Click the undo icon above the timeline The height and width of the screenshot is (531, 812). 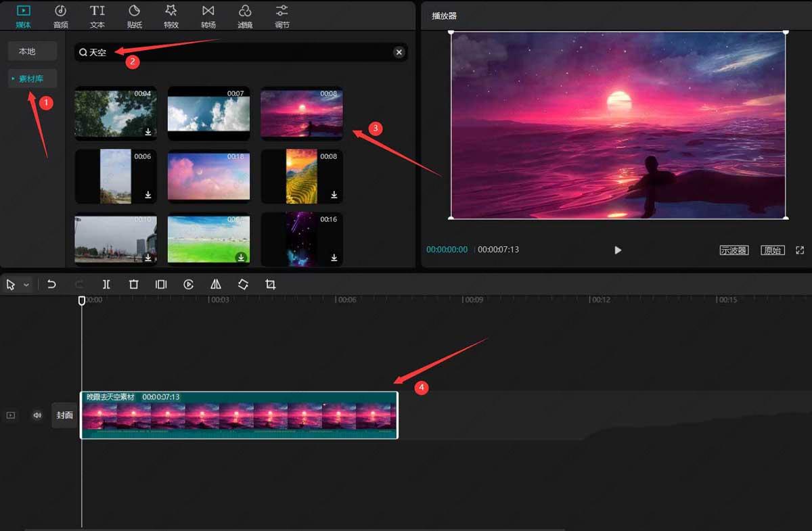point(52,284)
